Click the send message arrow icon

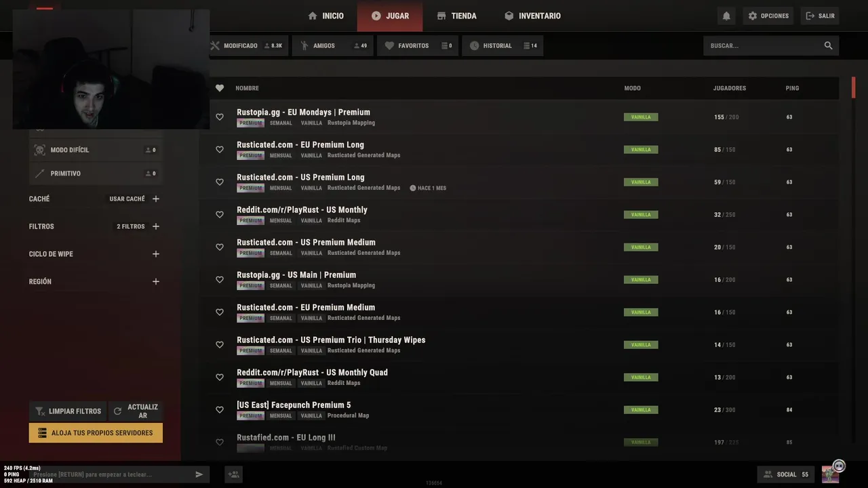[x=199, y=474]
